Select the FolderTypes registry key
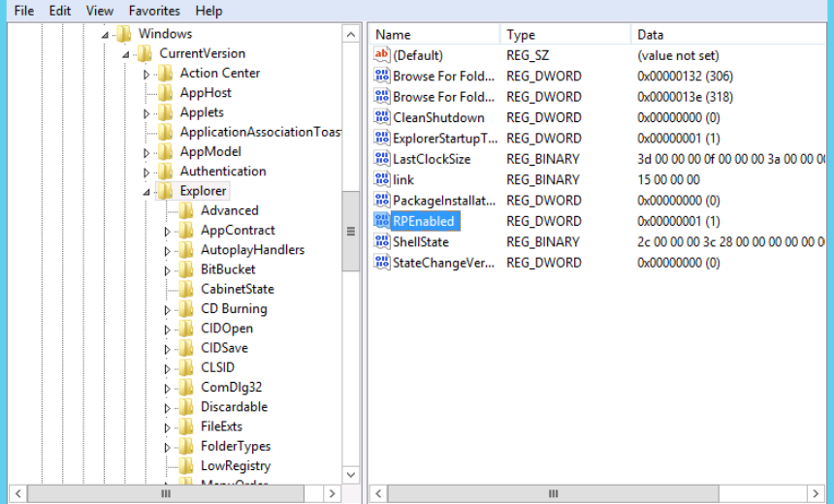Image resolution: width=834 pixels, height=504 pixels. (235, 446)
